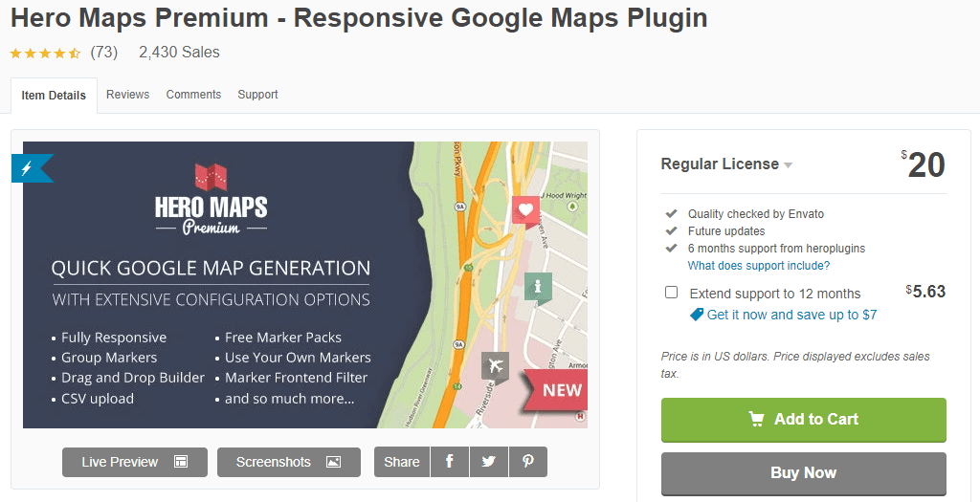Click the heart map marker

pos(525,210)
